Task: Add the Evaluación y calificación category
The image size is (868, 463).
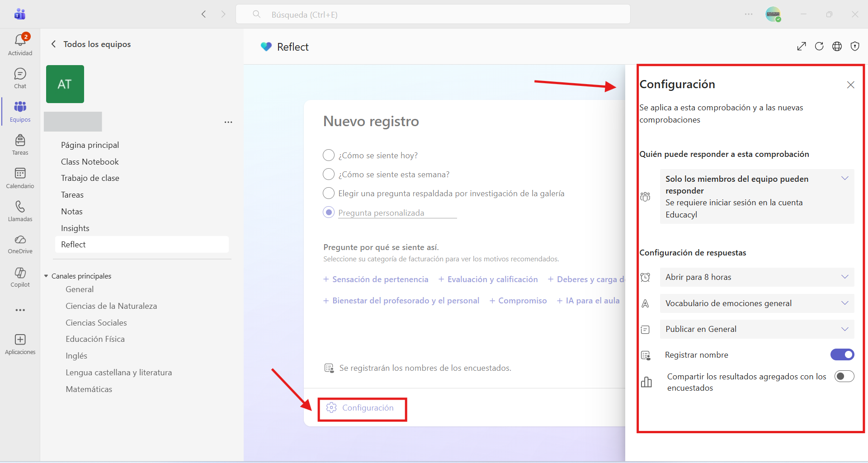Action: [x=488, y=279]
